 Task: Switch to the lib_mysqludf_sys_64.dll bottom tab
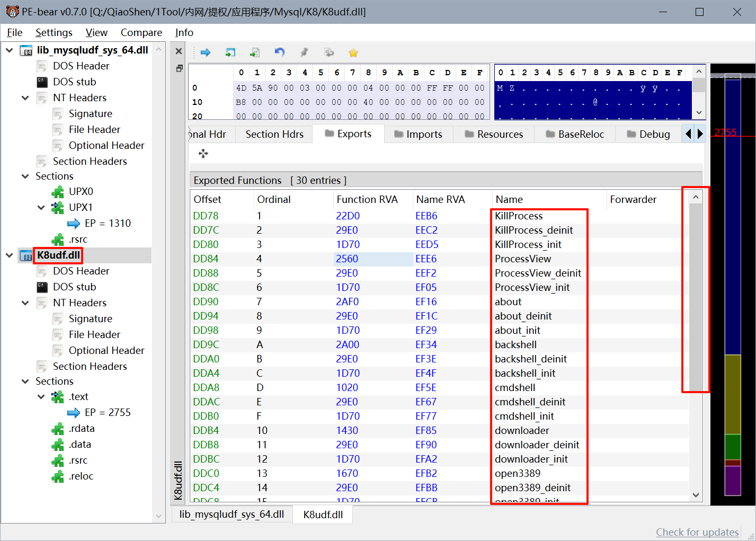(x=232, y=515)
